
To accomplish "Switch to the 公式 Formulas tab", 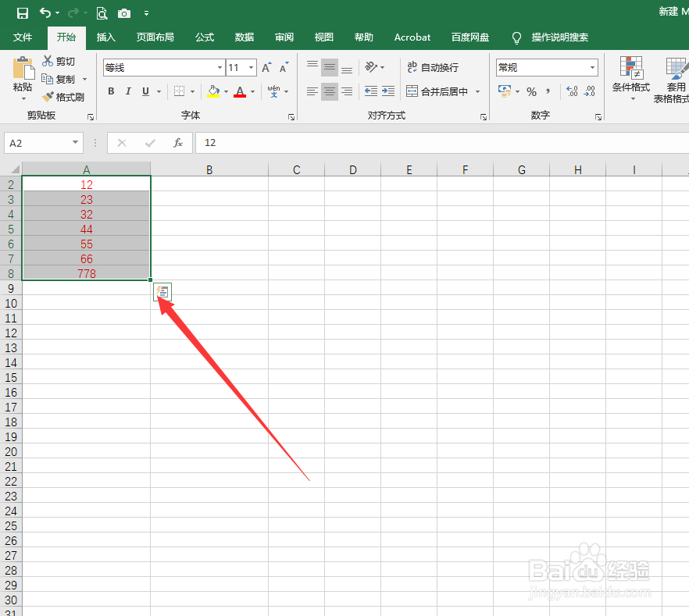I will tap(205, 37).
